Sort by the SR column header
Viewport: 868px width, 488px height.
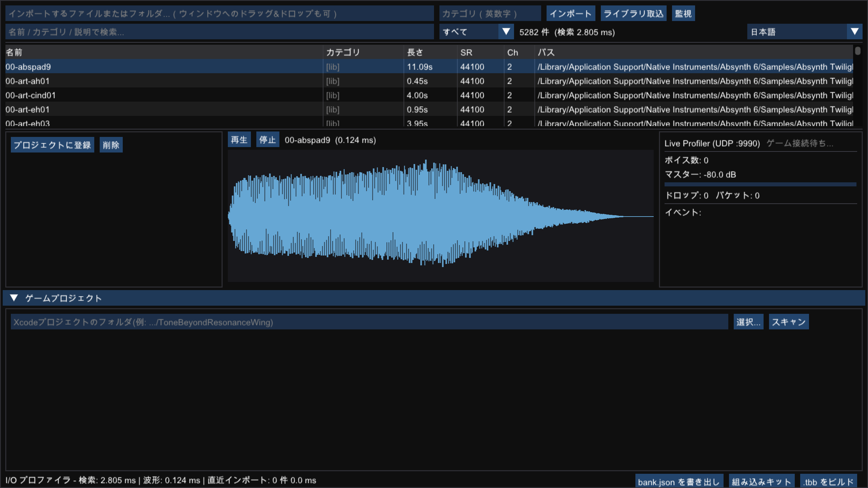[x=481, y=52]
